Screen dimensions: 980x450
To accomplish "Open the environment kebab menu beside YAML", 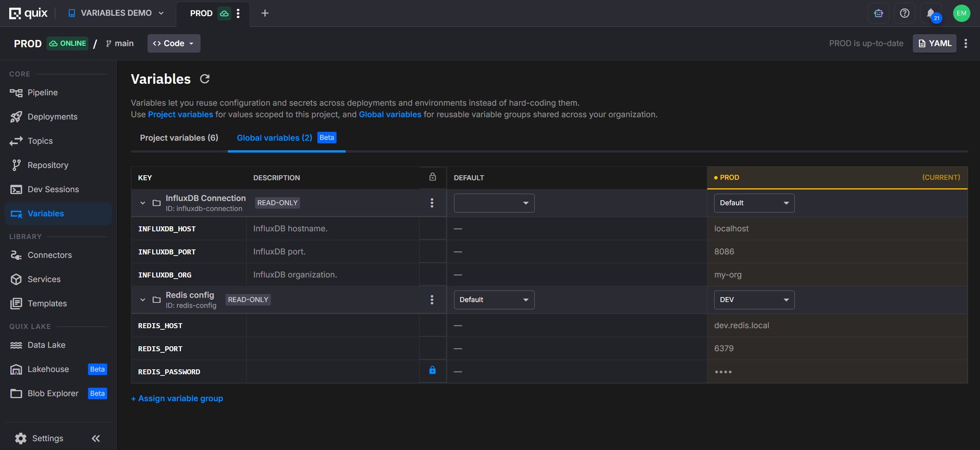I will tap(965, 43).
